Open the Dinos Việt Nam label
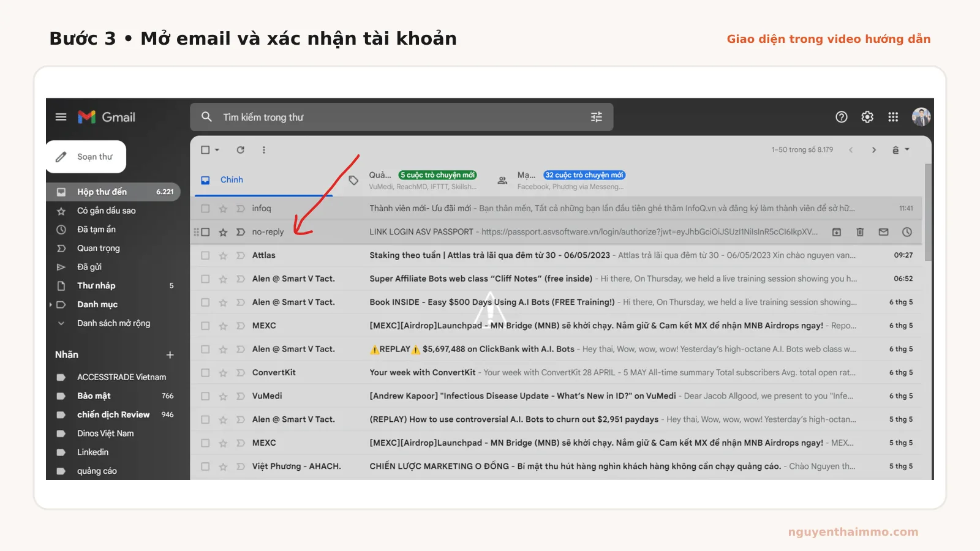The height and width of the screenshot is (551, 980). tap(114, 433)
